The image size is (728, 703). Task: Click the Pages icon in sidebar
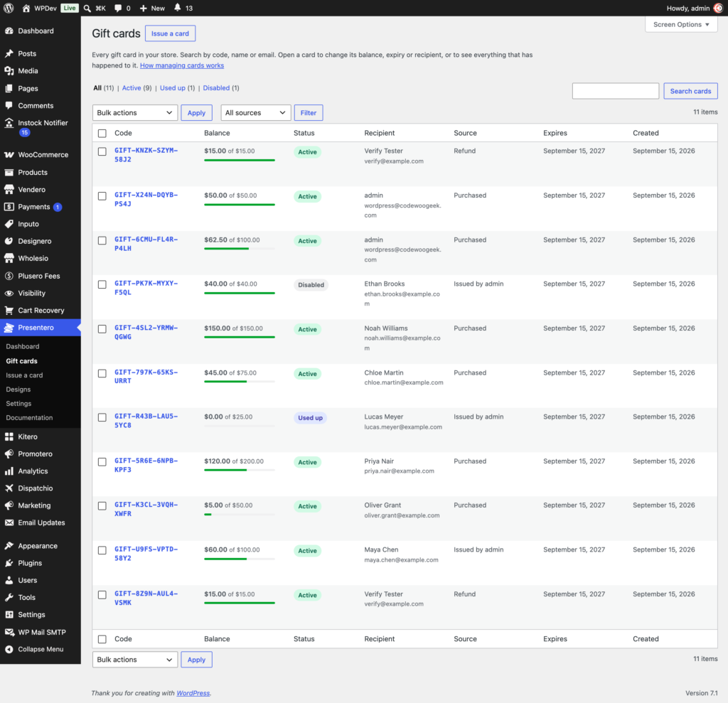[x=9, y=88]
